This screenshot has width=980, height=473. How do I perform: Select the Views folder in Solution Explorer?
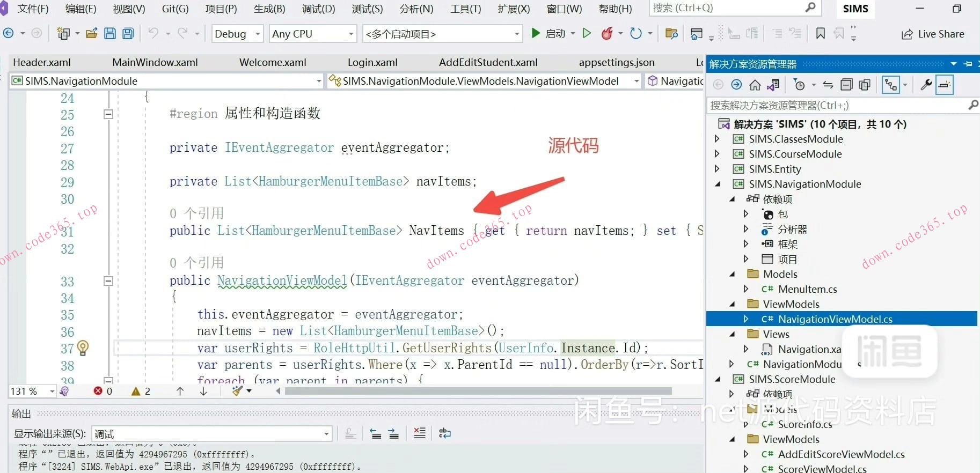(x=776, y=334)
